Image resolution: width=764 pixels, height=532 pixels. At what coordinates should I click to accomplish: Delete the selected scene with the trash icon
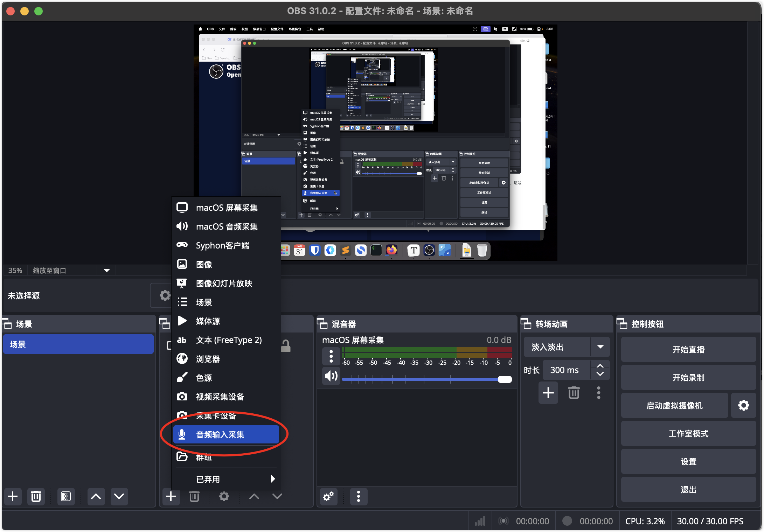pos(36,496)
